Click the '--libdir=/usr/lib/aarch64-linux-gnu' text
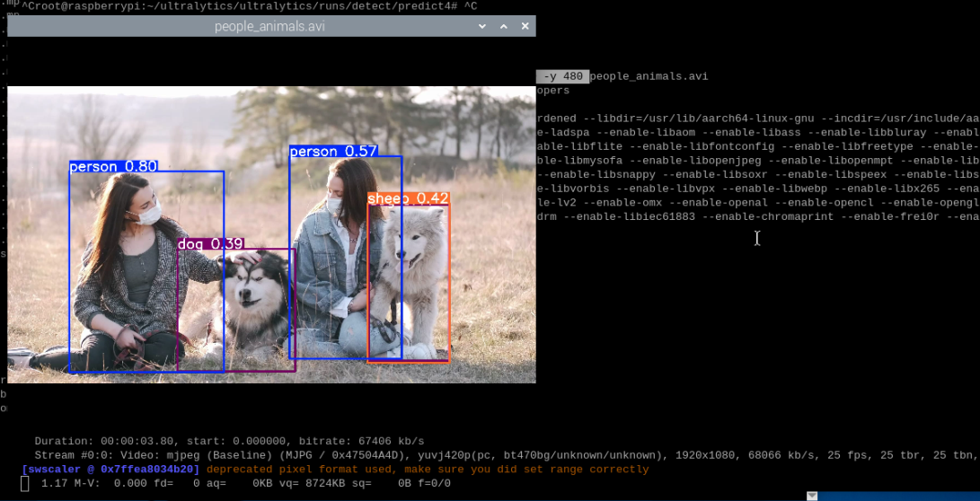980x501 pixels. pyautogui.click(x=700, y=118)
